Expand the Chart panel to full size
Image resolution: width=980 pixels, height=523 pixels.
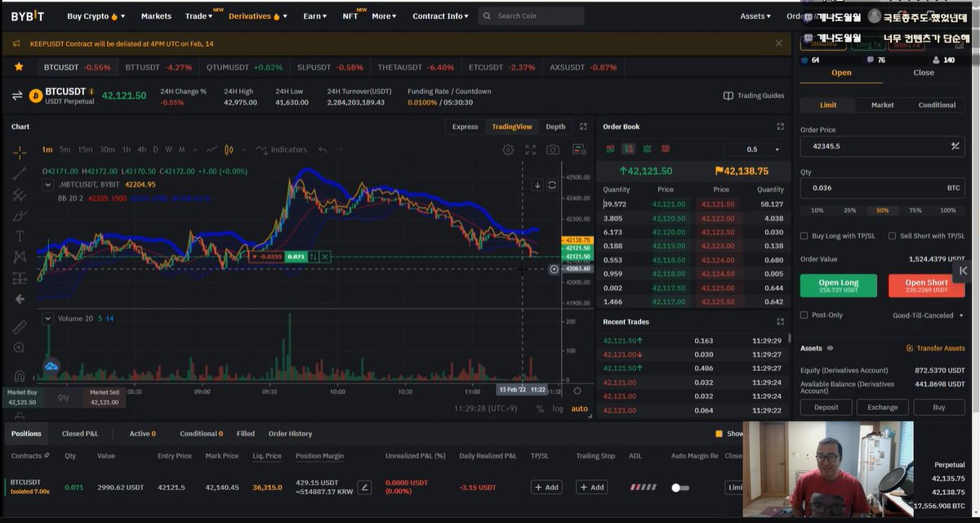click(x=583, y=127)
